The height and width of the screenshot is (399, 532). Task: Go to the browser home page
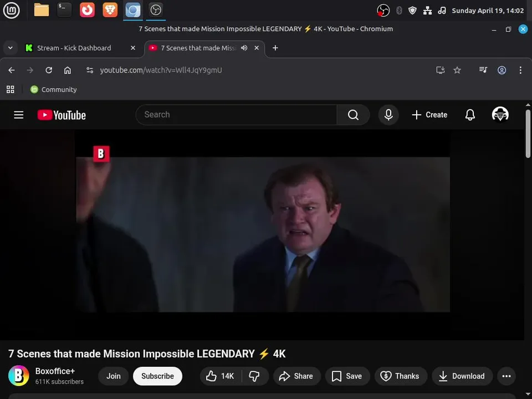[x=68, y=70]
